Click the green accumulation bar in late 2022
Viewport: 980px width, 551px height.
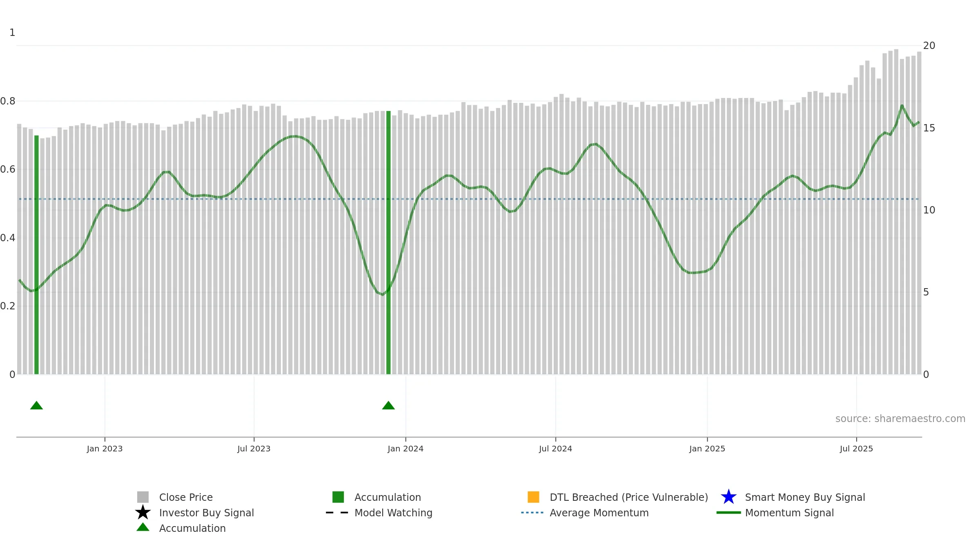point(36,255)
